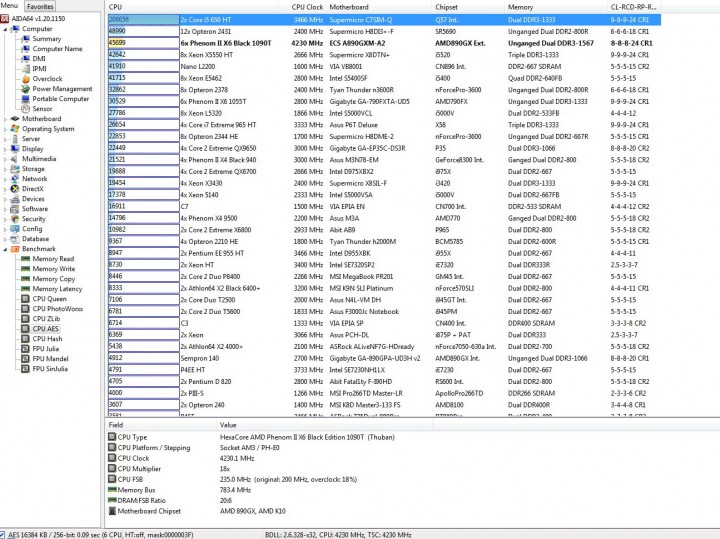Sort by the Memory column header
This screenshot has height=539, width=720.
coord(556,7)
